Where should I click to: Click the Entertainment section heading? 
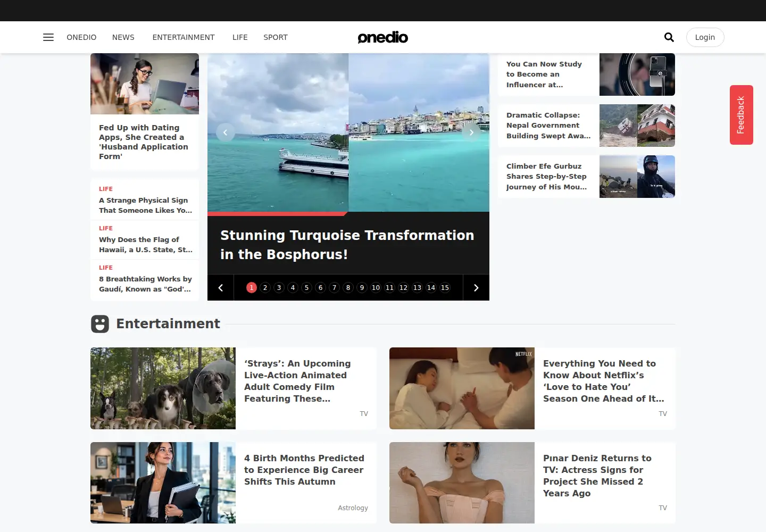click(168, 324)
